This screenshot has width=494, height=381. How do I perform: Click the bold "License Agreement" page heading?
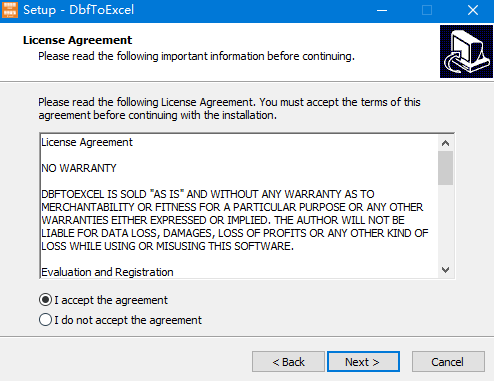[x=77, y=40]
